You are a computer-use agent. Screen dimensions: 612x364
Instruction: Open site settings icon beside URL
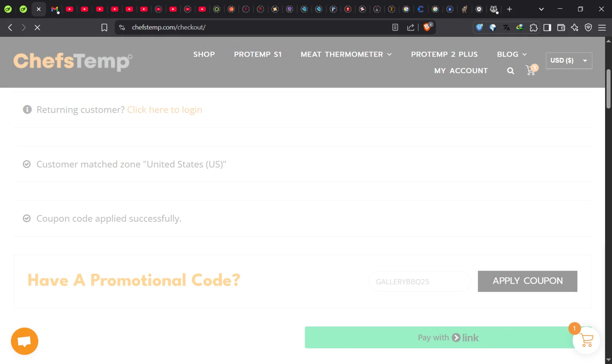[122, 27]
